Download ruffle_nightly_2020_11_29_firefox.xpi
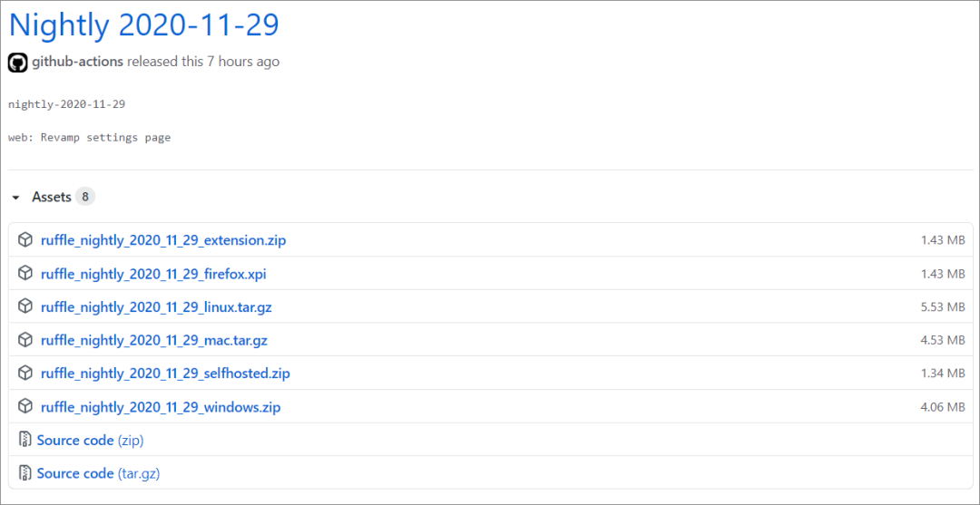 (153, 274)
